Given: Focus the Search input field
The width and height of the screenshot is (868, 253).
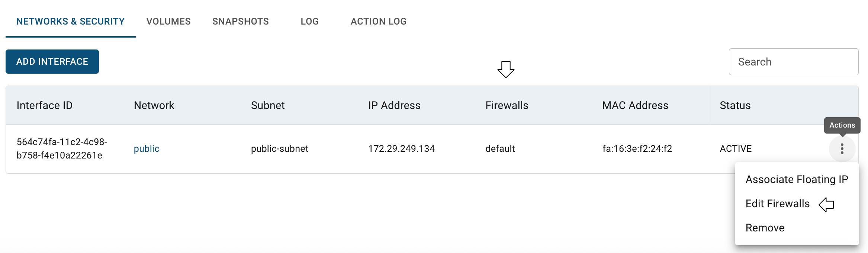Looking at the screenshot, I should point(794,62).
